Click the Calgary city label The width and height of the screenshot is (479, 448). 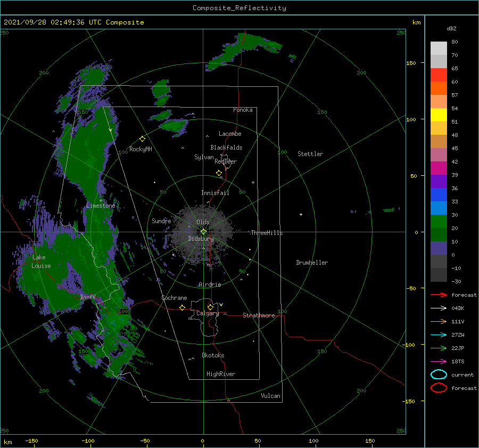pyautogui.click(x=208, y=313)
